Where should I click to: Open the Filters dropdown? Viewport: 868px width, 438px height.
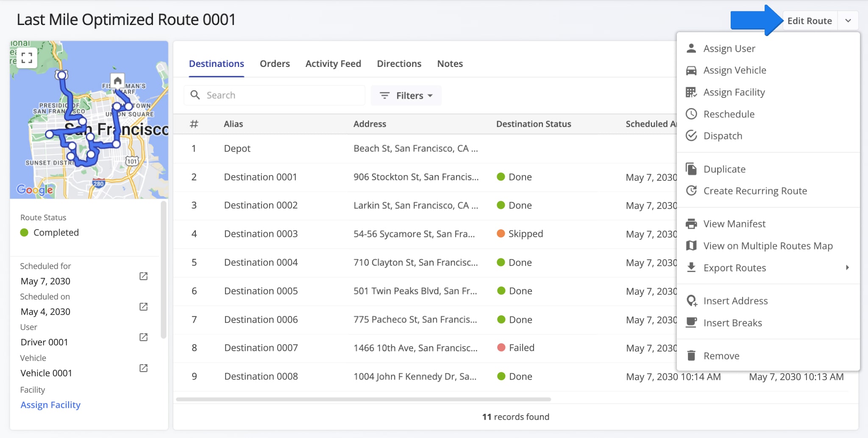coord(406,95)
